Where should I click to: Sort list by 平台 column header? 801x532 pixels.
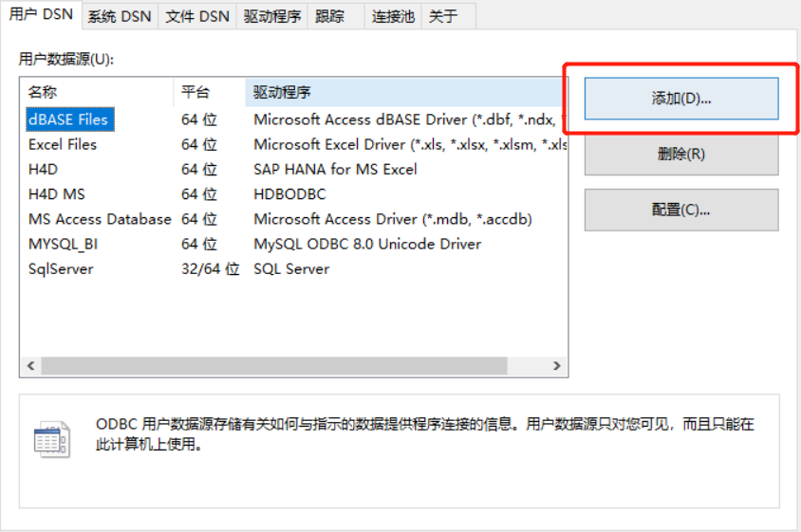tap(210, 92)
